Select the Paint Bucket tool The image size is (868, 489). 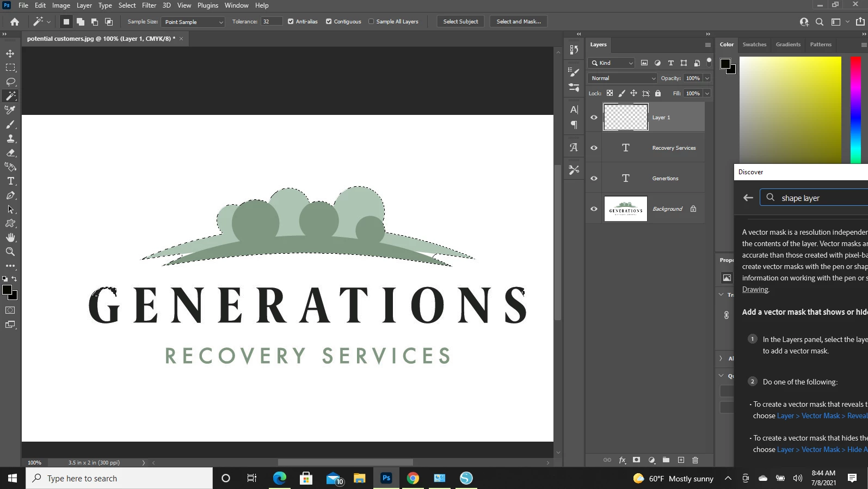[x=10, y=167]
